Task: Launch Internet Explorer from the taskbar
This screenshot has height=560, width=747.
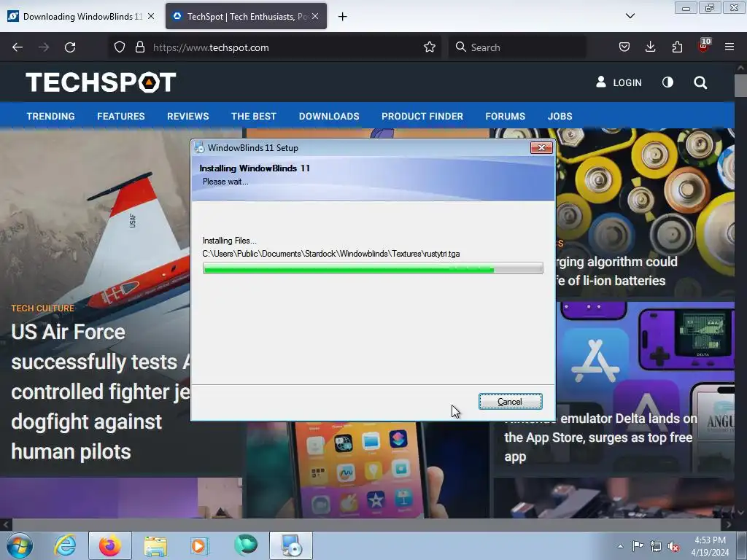Action: pyautogui.click(x=65, y=545)
